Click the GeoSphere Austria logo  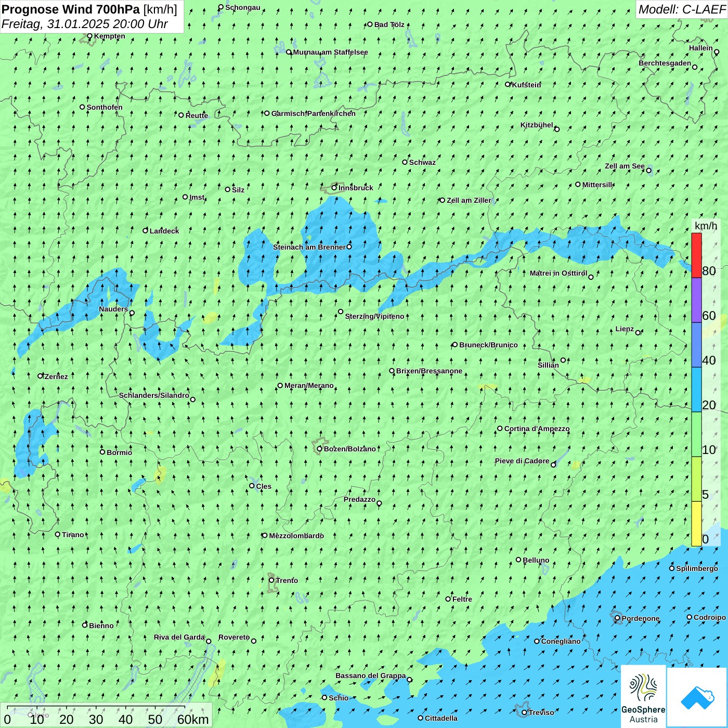pos(643,697)
